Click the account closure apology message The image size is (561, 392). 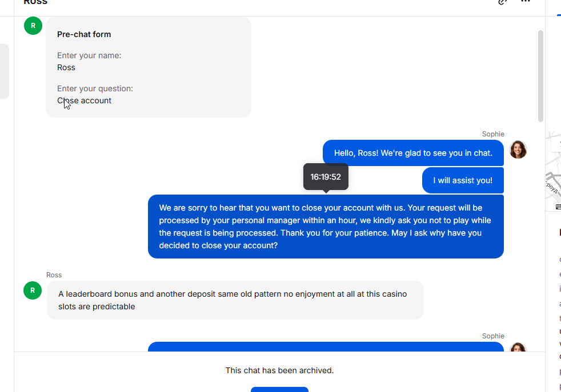coord(326,227)
